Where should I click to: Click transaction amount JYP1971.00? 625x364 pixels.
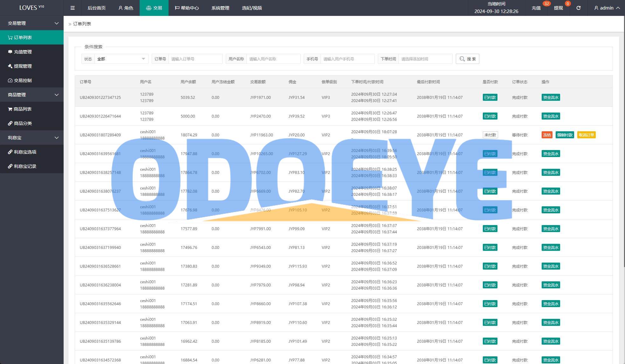[260, 97]
